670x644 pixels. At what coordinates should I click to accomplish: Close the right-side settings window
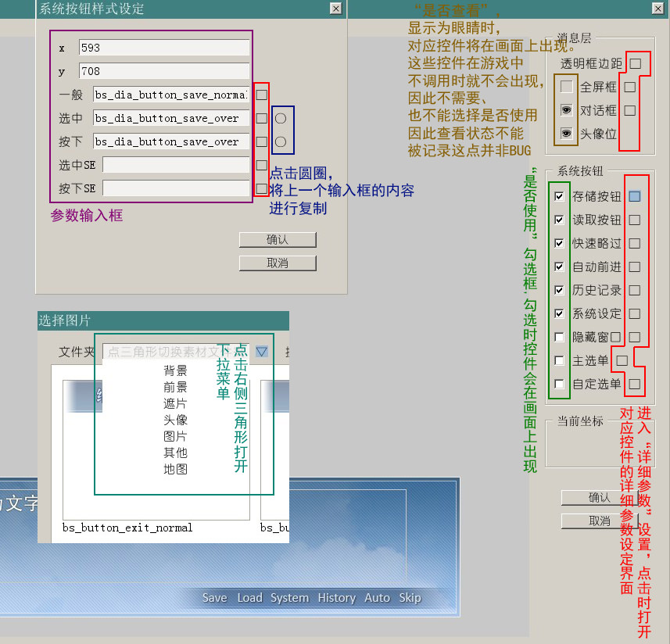coord(657,8)
